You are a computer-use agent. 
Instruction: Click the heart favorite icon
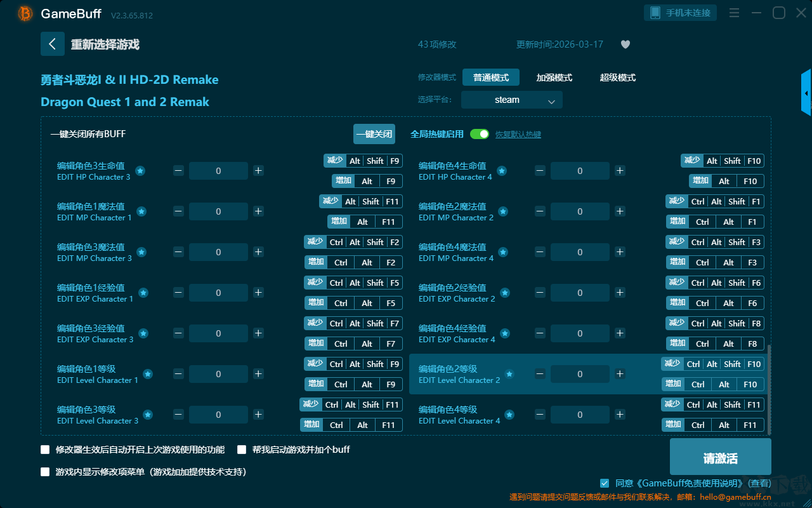pyautogui.click(x=625, y=44)
